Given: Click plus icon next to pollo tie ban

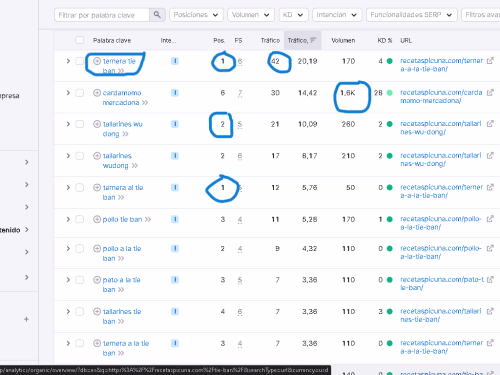Looking at the screenshot, I should pyautogui.click(x=97, y=219).
